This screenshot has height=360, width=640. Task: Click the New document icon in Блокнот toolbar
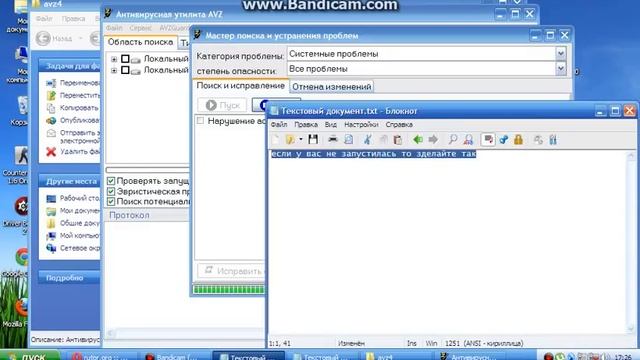tap(276, 140)
